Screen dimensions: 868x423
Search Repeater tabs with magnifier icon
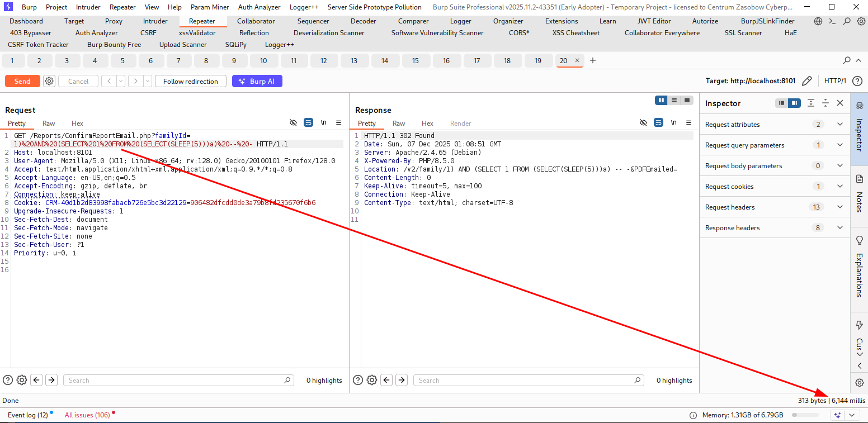tap(847, 60)
